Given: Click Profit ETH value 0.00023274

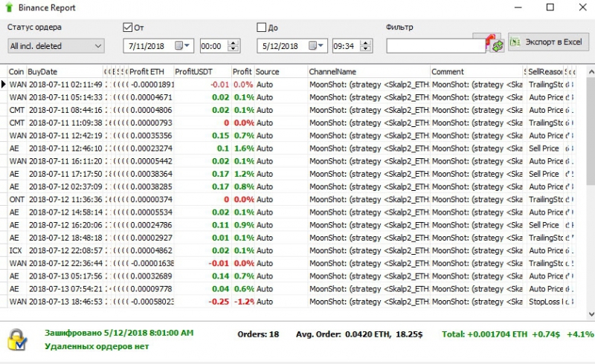Looking at the screenshot, I should (x=151, y=149).
